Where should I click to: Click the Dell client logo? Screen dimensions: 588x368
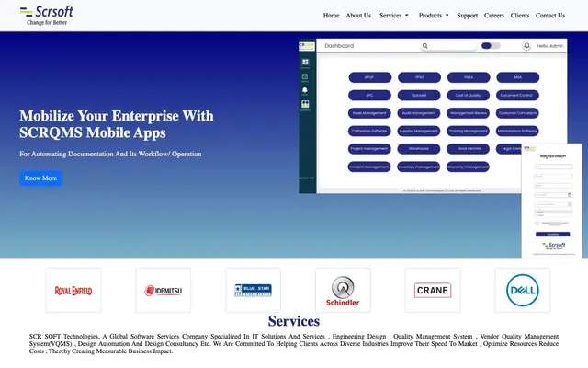point(523,291)
